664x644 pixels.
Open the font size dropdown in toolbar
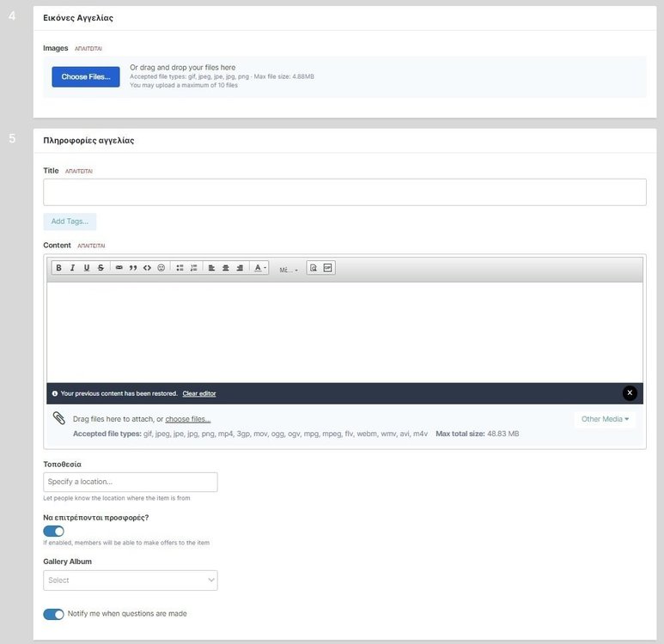coord(289,270)
